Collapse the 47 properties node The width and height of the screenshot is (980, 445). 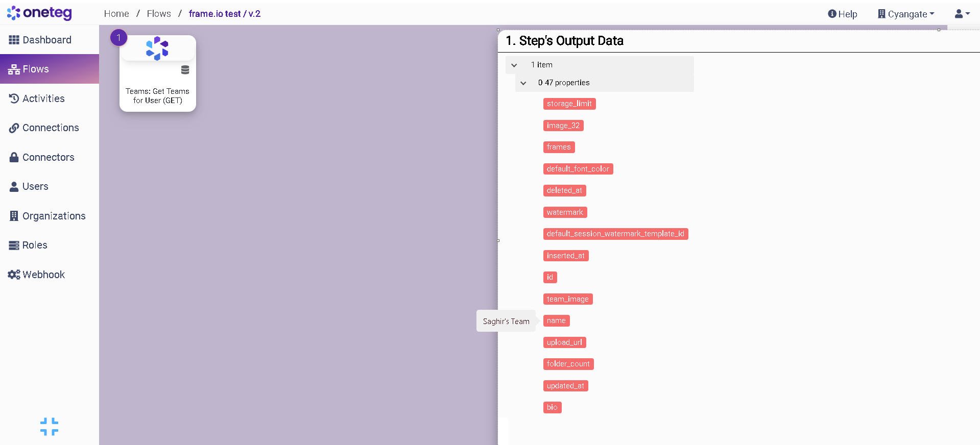523,83
